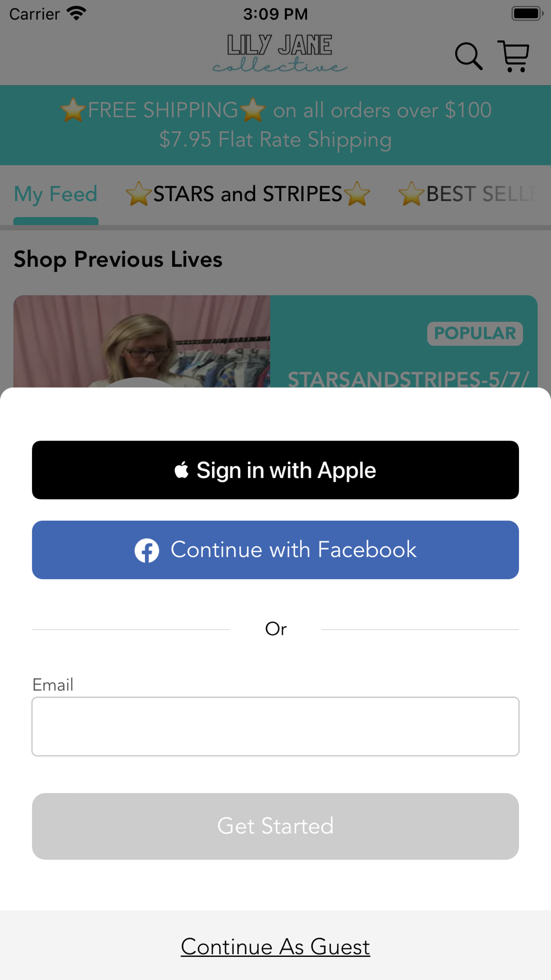The width and height of the screenshot is (551, 980).
Task: Select the BEST SELLERS tab
Action: click(468, 194)
